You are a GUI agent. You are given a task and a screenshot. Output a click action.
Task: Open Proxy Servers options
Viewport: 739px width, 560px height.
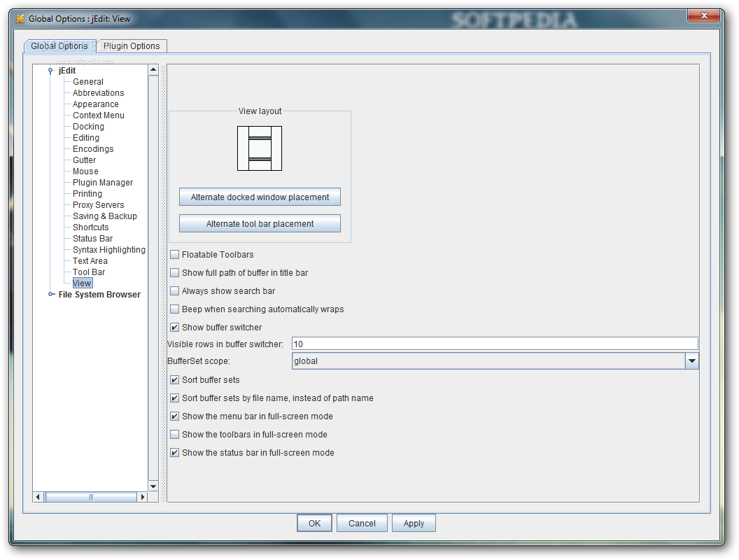click(99, 205)
